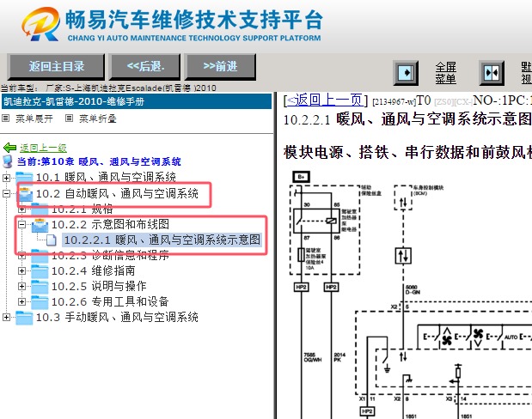Click the green back arrow icon
532x419 pixels.
[9, 148]
